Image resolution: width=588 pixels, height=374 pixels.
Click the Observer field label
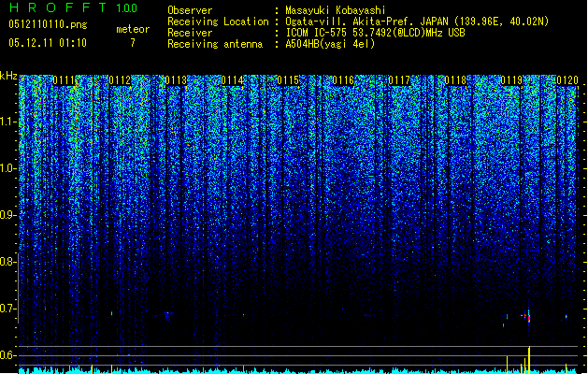[x=190, y=10]
